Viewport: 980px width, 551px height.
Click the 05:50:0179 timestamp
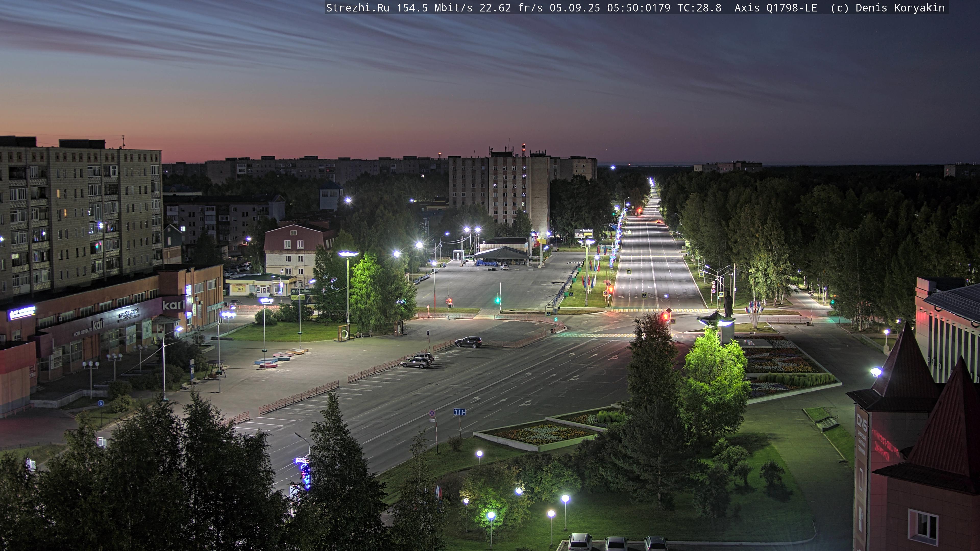click(639, 8)
